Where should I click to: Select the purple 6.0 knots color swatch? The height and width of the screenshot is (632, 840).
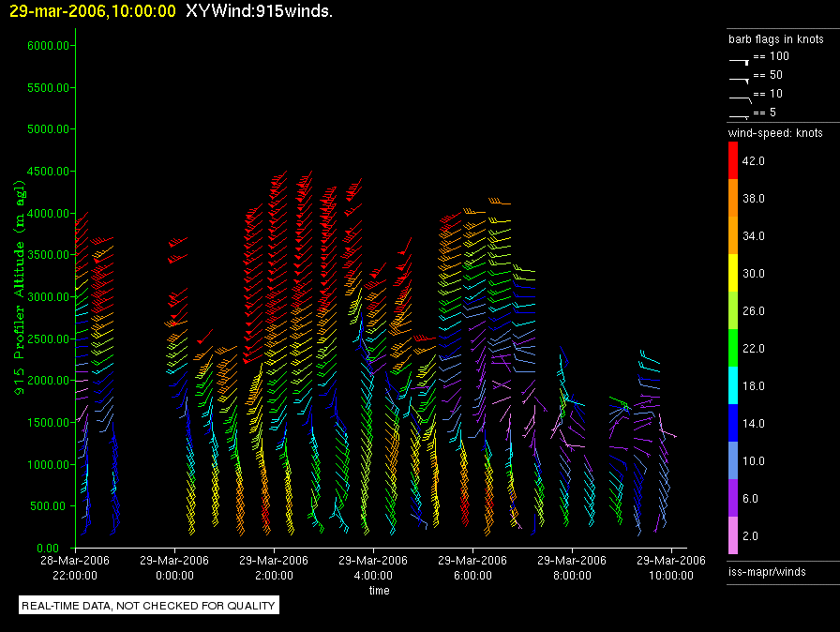coord(734,499)
